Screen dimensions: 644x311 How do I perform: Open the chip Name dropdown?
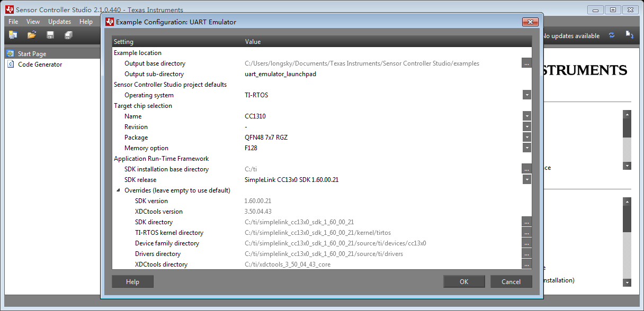click(526, 116)
